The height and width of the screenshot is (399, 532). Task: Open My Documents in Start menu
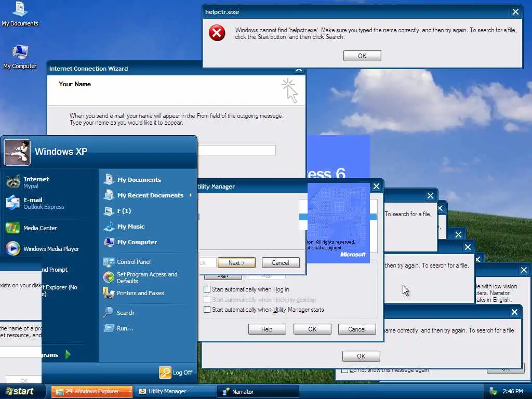[132, 179]
